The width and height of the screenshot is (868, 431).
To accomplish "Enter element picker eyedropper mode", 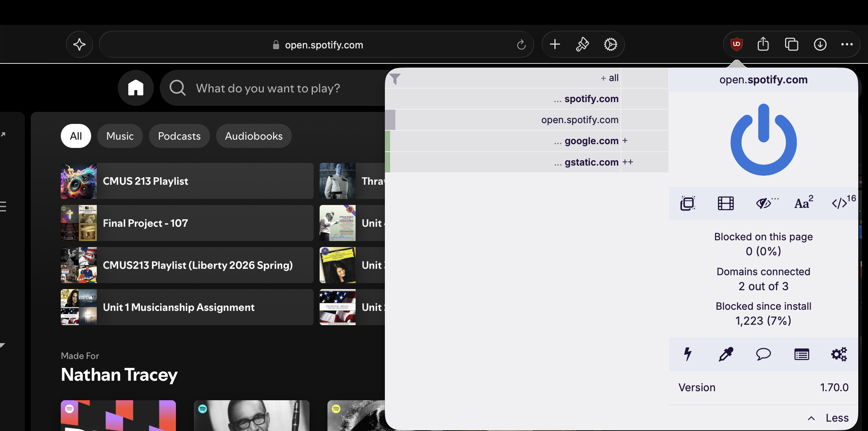I will pyautogui.click(x=725, y=354).
